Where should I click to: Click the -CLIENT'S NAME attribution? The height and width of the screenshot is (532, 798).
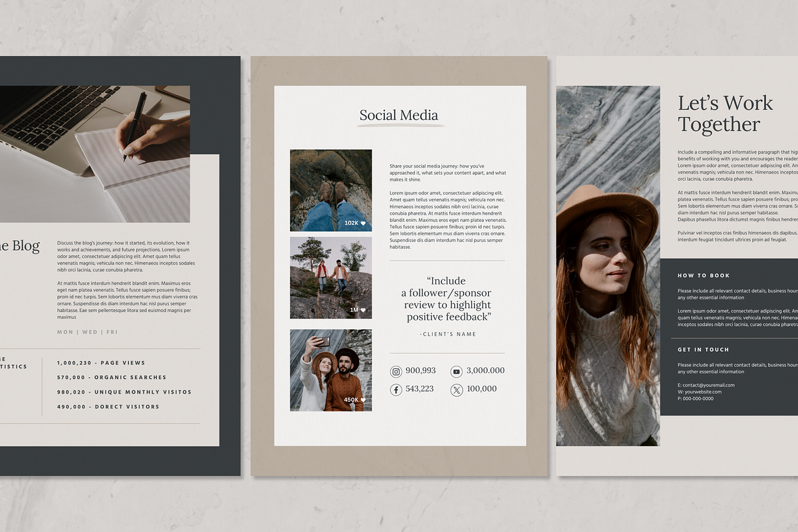pos(448,334)
